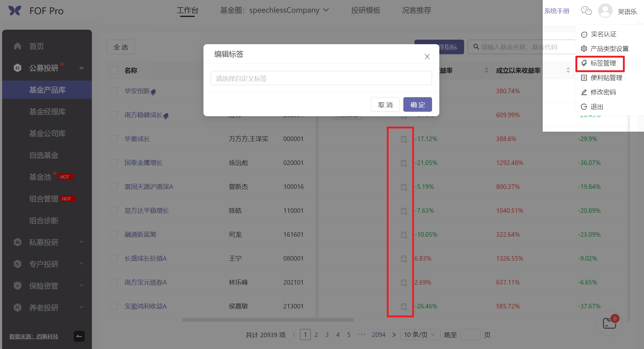Click the WeChat icon in top bar
This screenshot has width=644, height=349.
(x=586, y=11)
